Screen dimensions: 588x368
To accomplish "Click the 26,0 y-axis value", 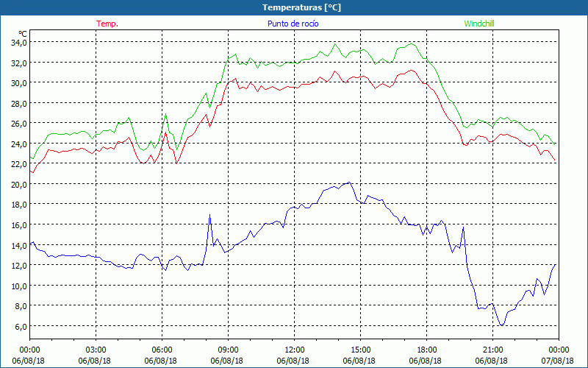I will (19, 124).
